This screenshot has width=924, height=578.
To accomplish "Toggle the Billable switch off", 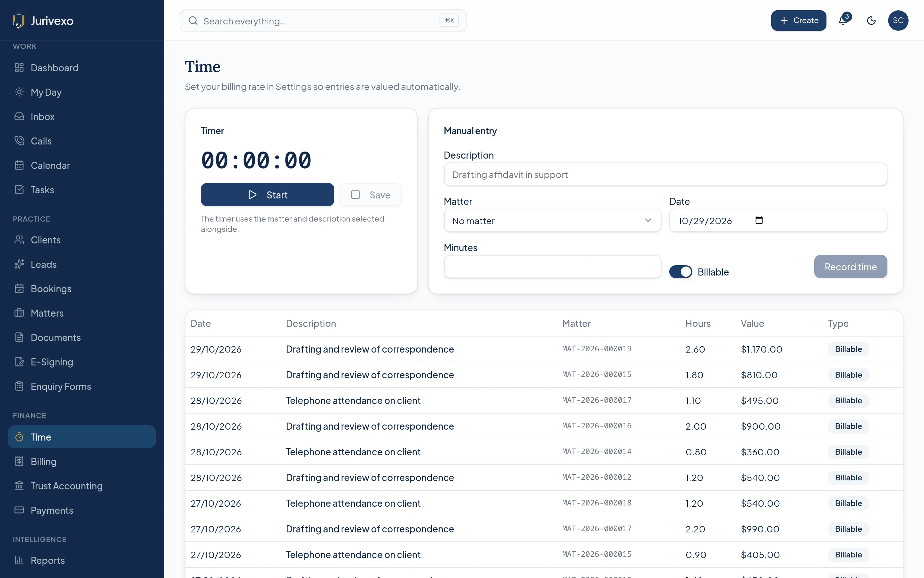I will [680, 272].
